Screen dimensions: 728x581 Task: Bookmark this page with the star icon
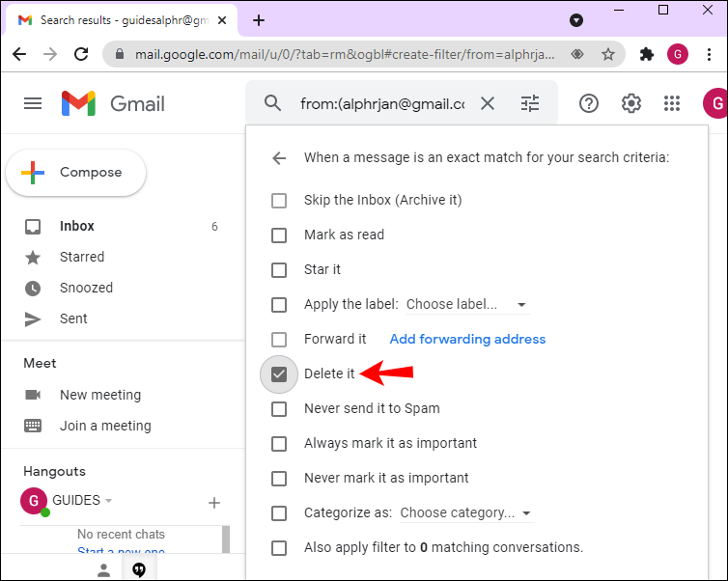click(x=607, y=54)
